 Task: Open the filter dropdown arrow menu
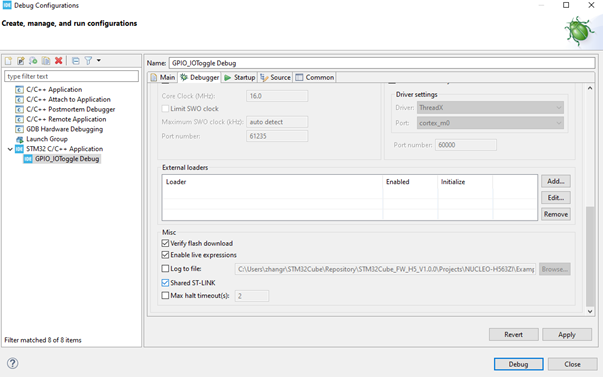click(x=99, y=60)
